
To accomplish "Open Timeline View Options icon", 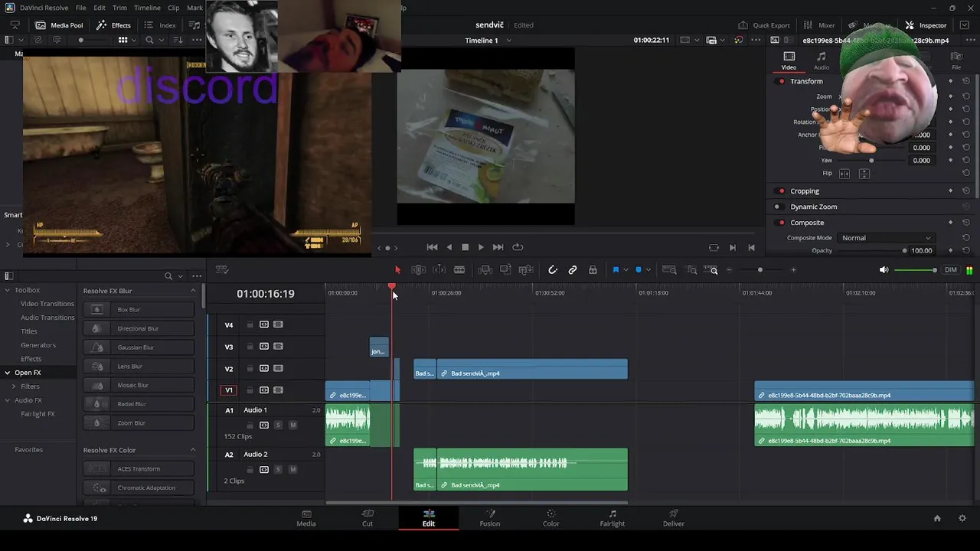I will [222, 269].
